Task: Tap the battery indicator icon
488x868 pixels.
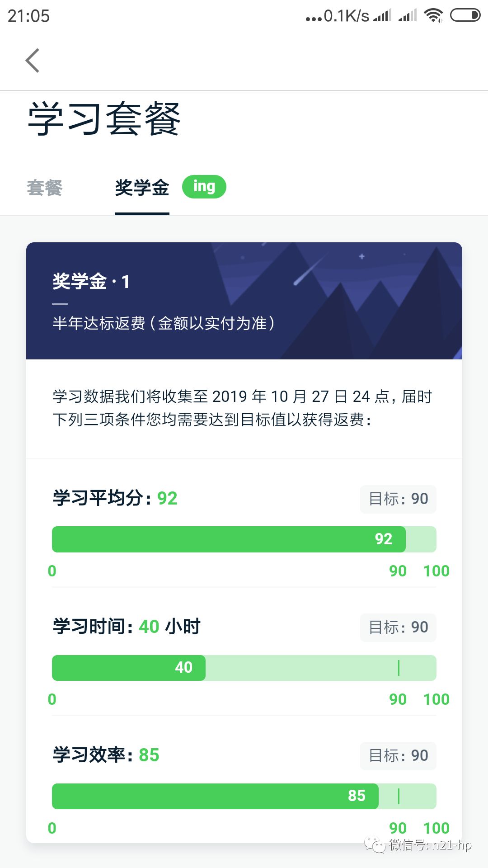Action: (x=465, y=16)
